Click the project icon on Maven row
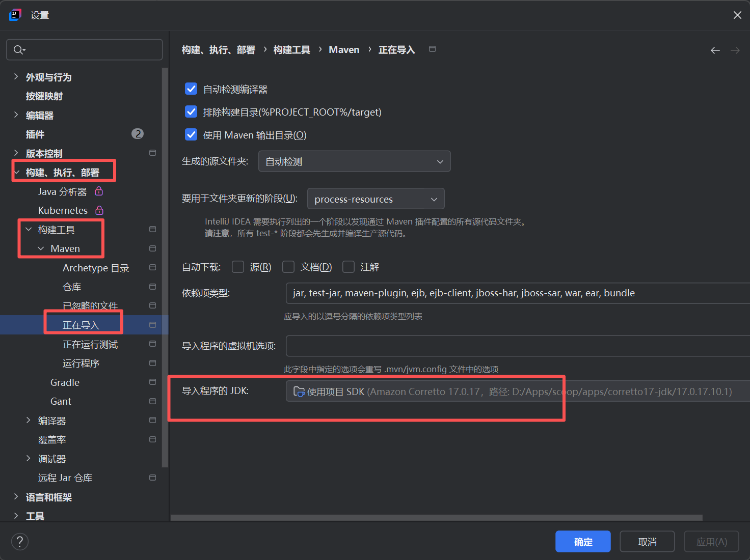 tap(152, 248)
